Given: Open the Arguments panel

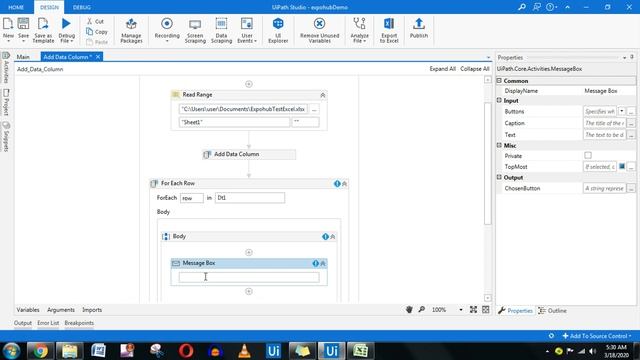Looking at the screenshot, I should coord(61,310).
